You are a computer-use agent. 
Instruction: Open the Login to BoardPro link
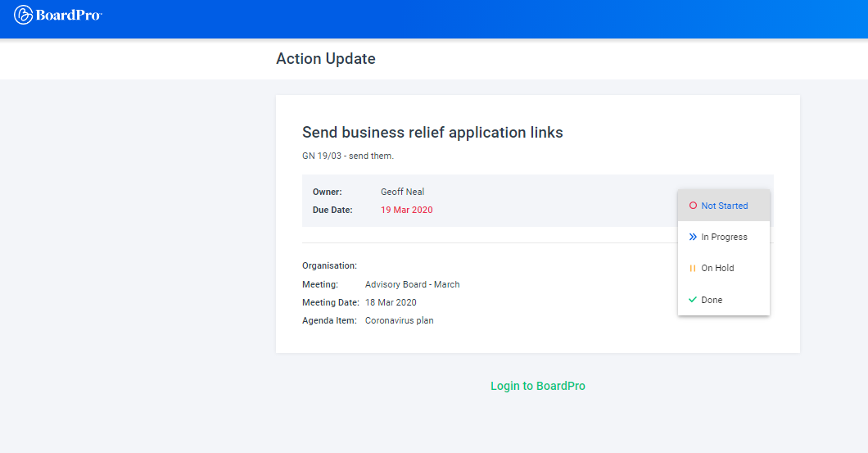point(537,386)
